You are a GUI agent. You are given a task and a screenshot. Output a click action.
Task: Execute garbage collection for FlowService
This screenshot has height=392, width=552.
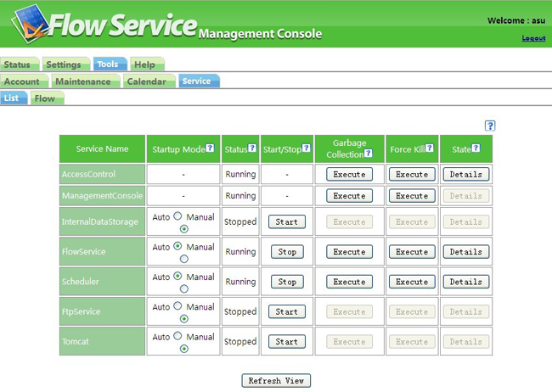(349, 252)
